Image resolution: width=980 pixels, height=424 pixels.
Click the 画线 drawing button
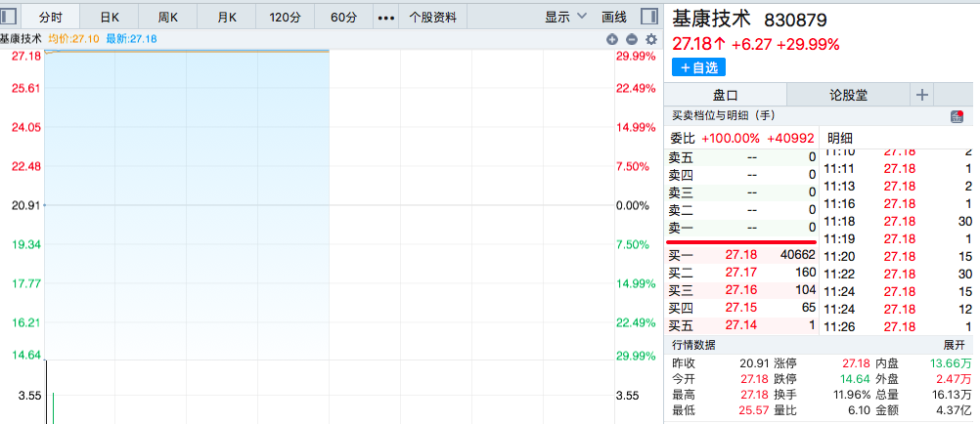pyautogui.click(x=614, y=17)
